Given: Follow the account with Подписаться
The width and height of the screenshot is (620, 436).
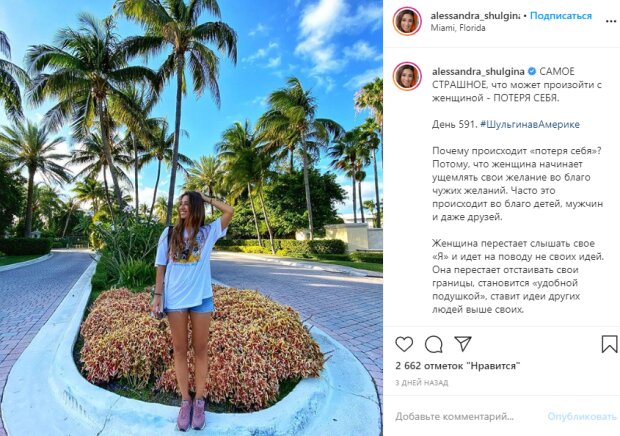Looking at the screenshot, I should click(x=561, y=16).
